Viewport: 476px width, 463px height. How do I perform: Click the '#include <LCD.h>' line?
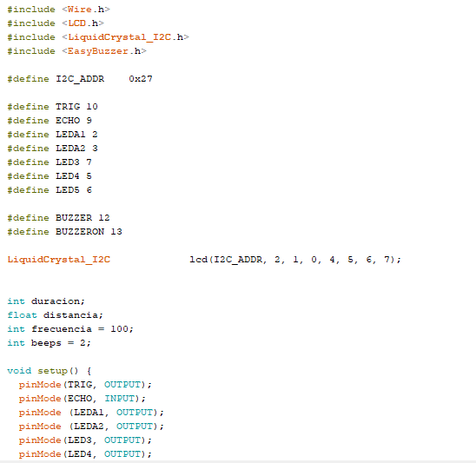click(56, 23)
